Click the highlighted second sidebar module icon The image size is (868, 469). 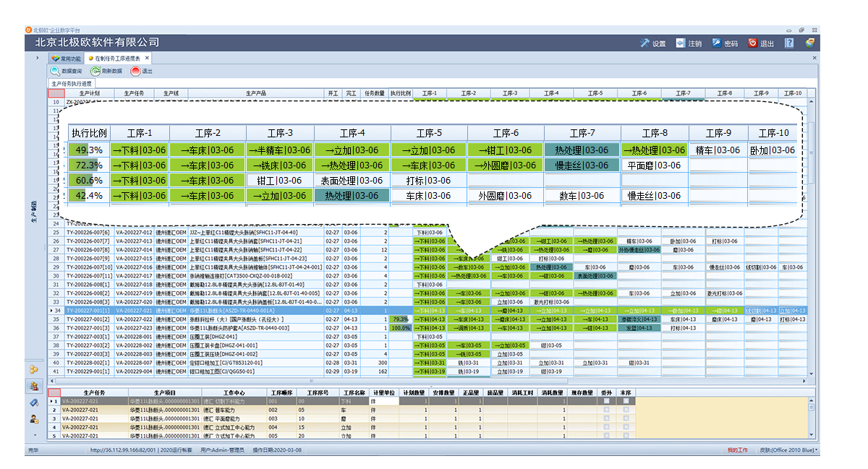pos(33,386)
